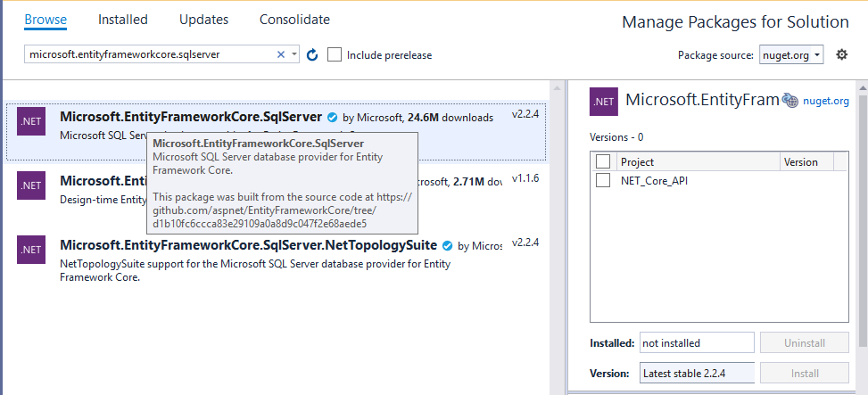Click the verified badge beside SqlServer.NetTopologySuite

click(x=447, y=245)
